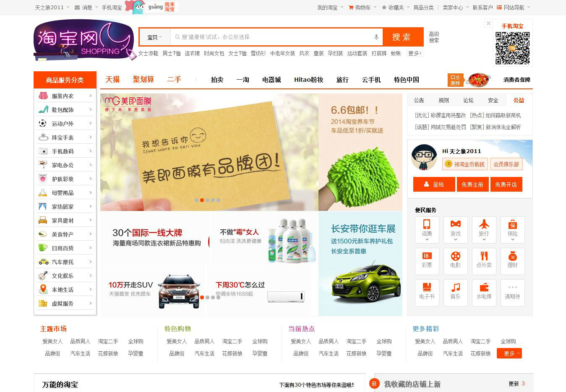Open the 鞋包配饰 shoes and bags category
566x392 pixels.
65,110
